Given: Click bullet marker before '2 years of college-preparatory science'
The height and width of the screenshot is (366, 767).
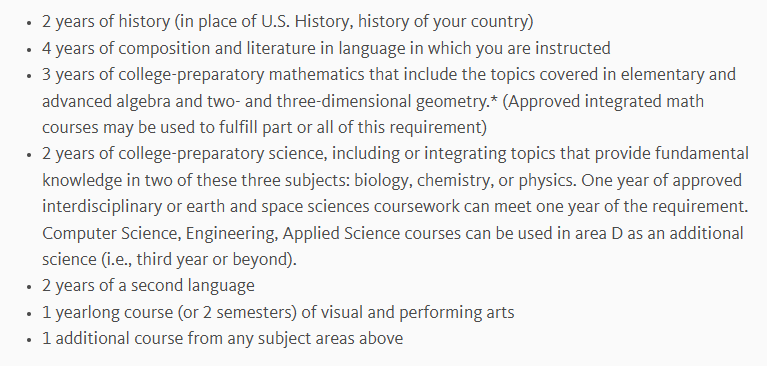Looking at the screenshot, I should point(29,155).
